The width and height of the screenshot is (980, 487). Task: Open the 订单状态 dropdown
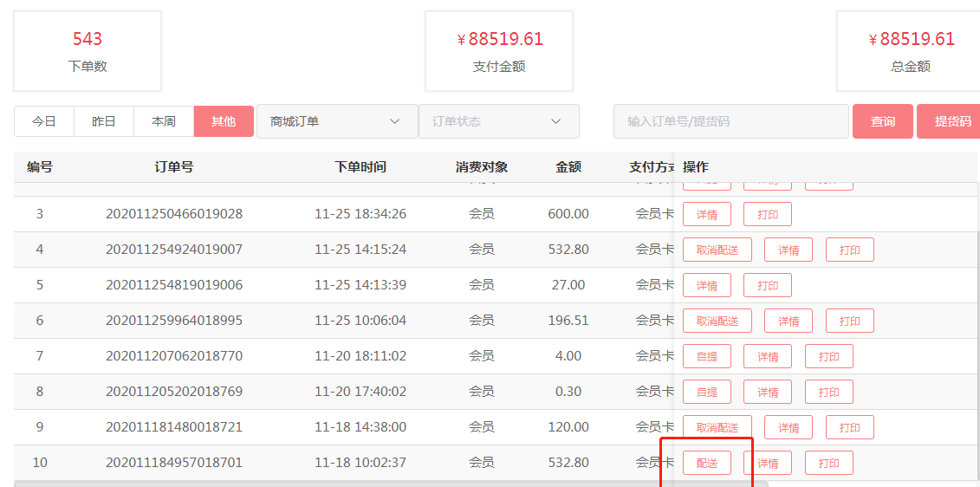point(499,121)
